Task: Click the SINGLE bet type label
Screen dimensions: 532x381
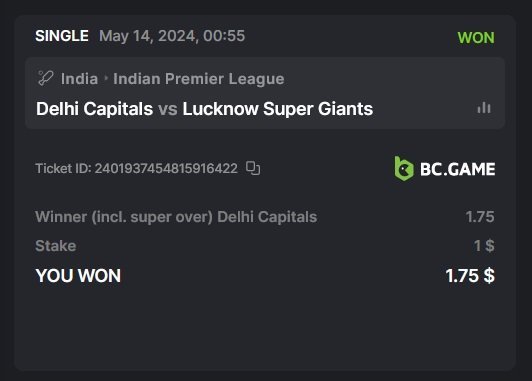Action: tap(62, 36)
